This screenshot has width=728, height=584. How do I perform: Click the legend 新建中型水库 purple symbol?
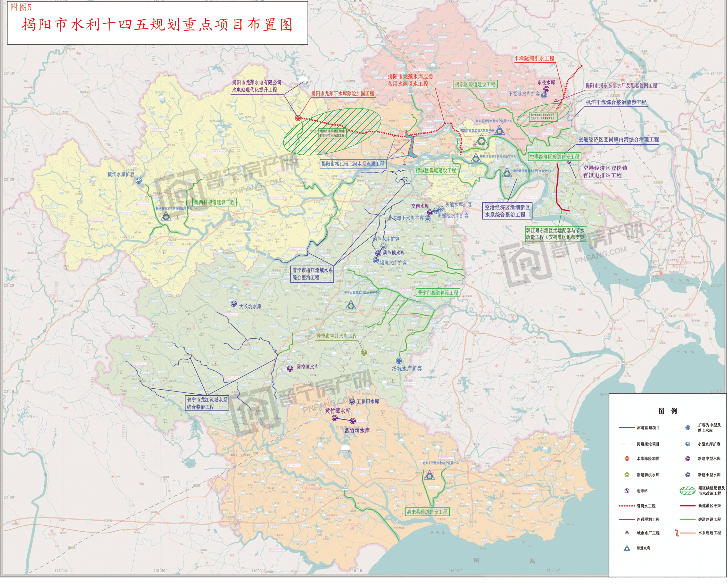click(688, 459)
